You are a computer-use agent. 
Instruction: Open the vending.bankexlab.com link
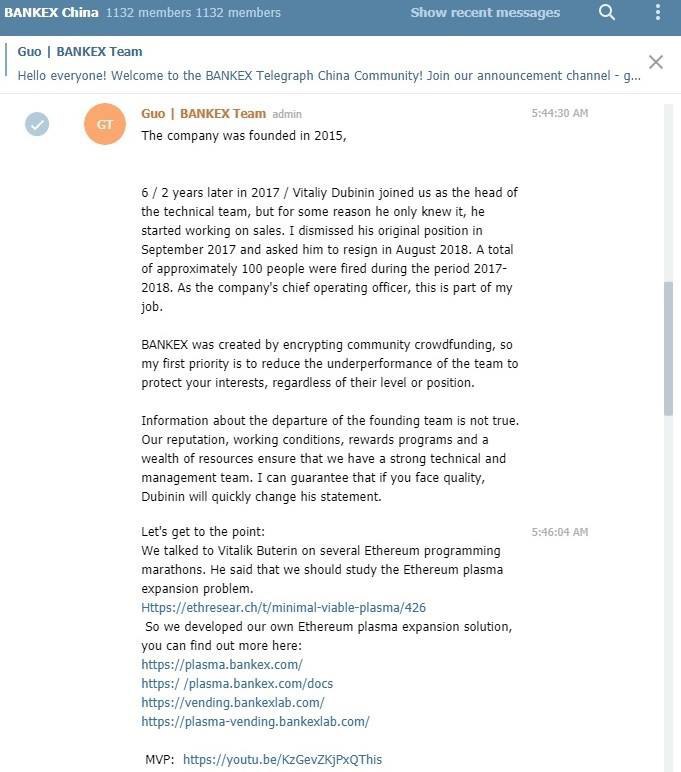tap(233, 702)
